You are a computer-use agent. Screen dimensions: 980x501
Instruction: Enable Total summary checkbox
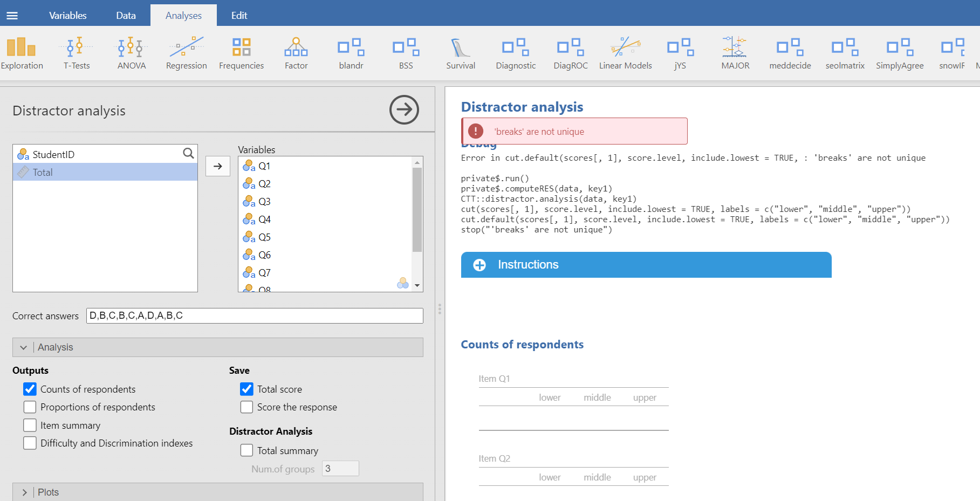[x=246, y=450]
